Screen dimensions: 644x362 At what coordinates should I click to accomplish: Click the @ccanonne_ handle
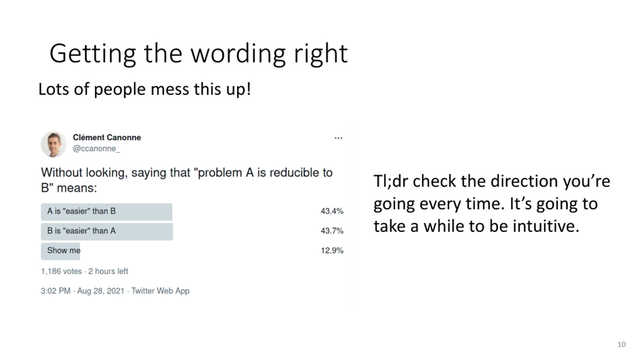click(96, 149)
